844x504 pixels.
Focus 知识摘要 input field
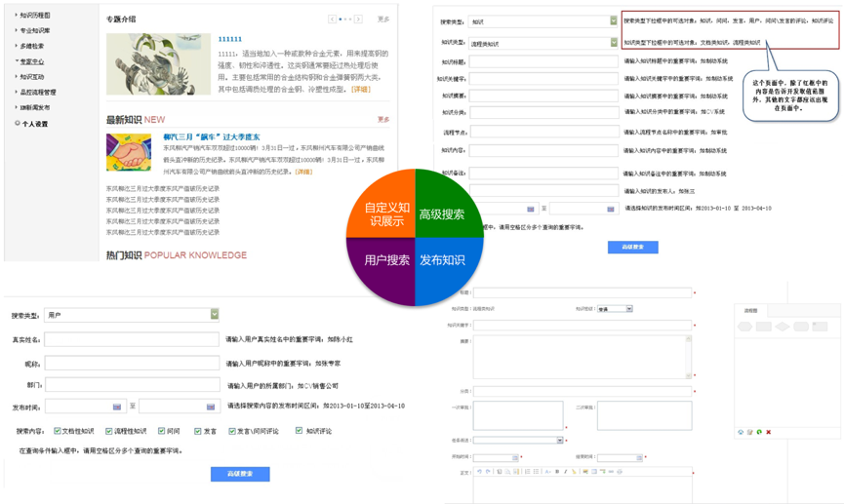(543, 96)
